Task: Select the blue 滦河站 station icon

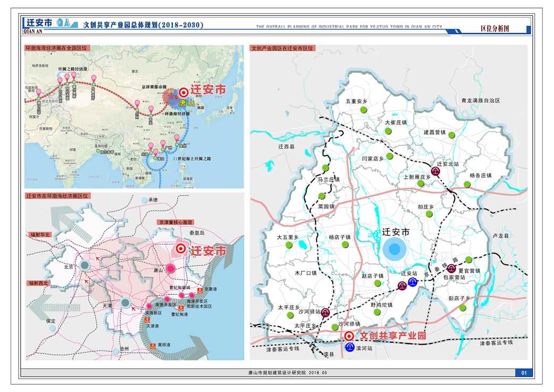Action: (x=349, y=347)
